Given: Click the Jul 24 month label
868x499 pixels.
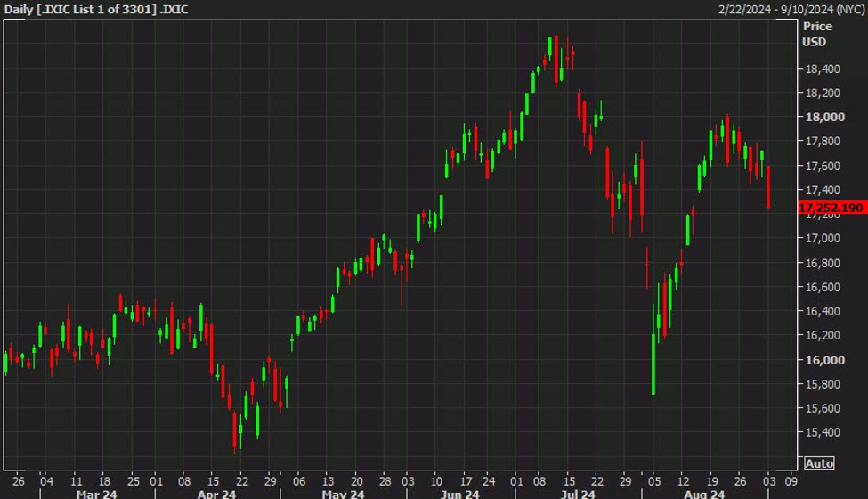Looking at the screenshot, I should point(579,493).
